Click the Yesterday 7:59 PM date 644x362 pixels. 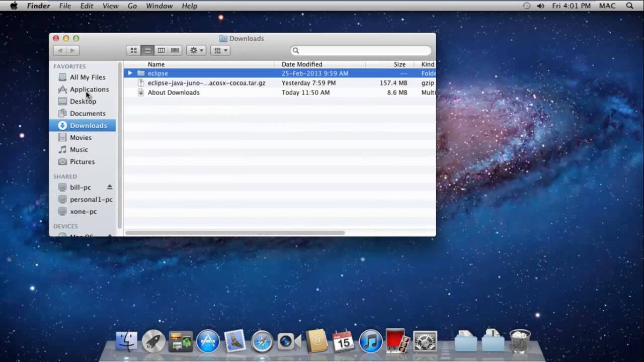(x=308, y=82)
